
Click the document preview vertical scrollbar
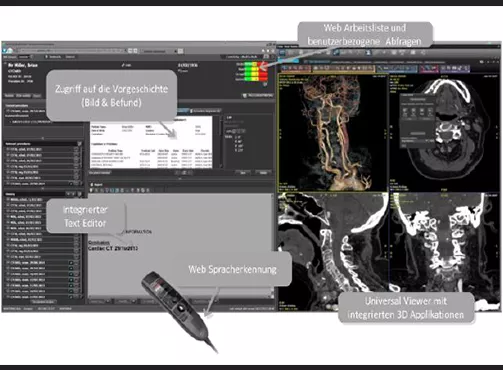(220, 142)
